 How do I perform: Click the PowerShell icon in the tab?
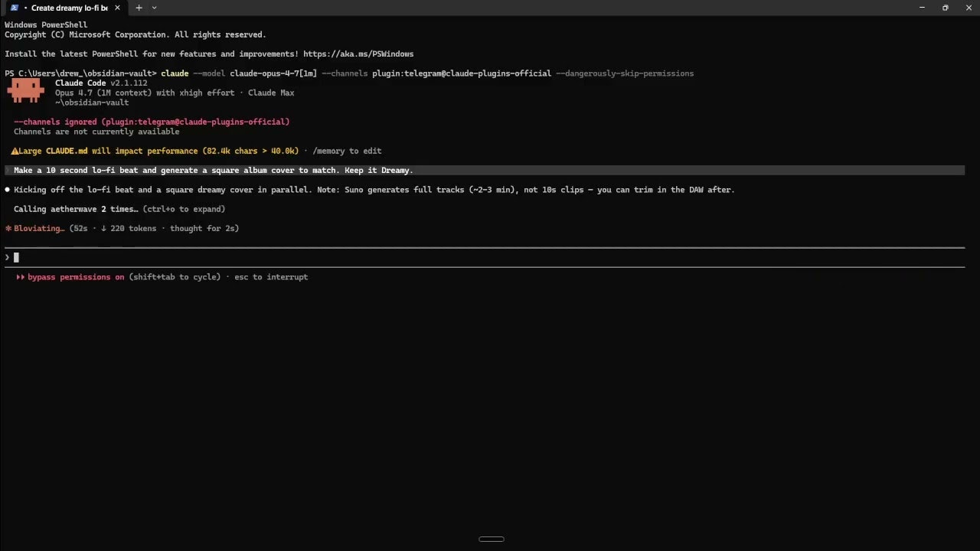click(15, 8)
